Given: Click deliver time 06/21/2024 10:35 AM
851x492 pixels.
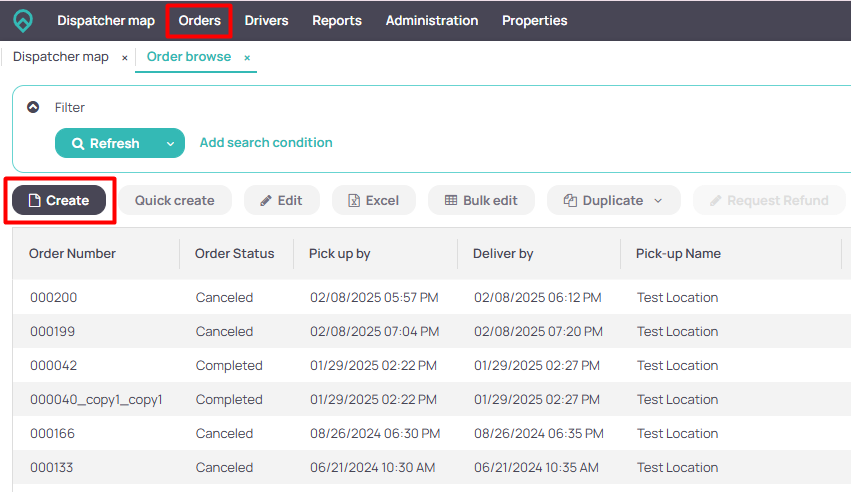Looking at the screenshot, I should [536, 467].
